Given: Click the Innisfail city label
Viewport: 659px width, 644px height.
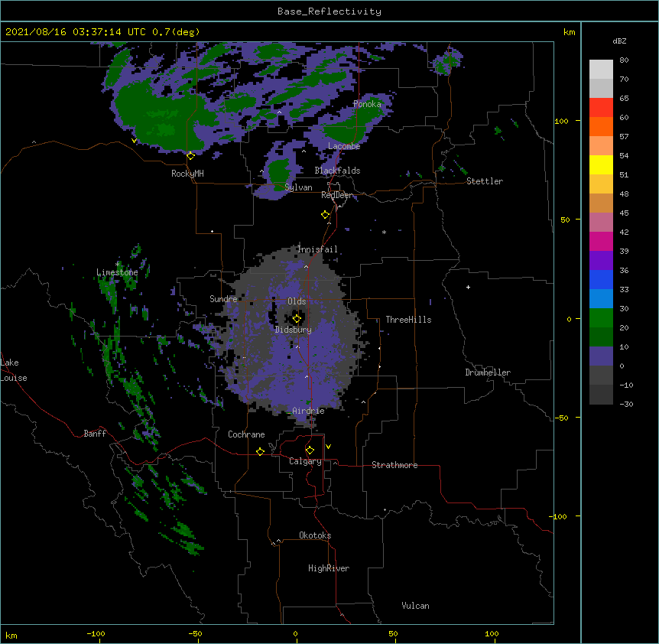Looking at the screenshot, I should pyautogui.click(x=317, y=249).
